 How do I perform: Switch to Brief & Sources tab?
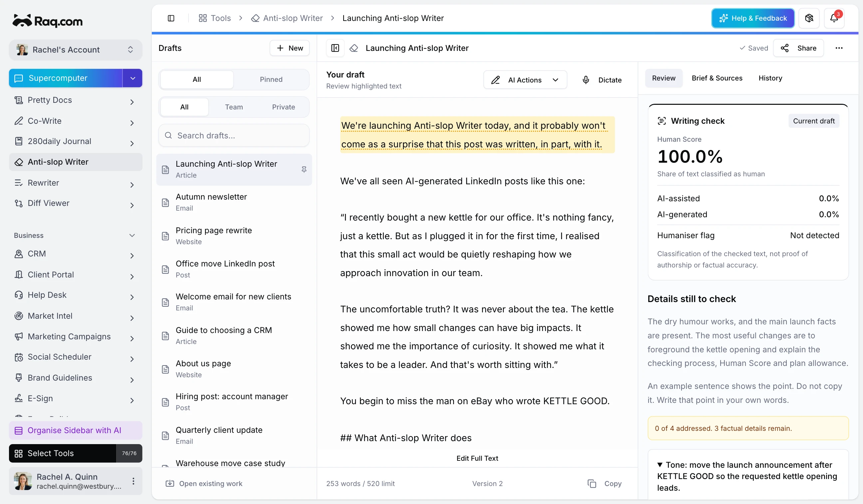717,78
